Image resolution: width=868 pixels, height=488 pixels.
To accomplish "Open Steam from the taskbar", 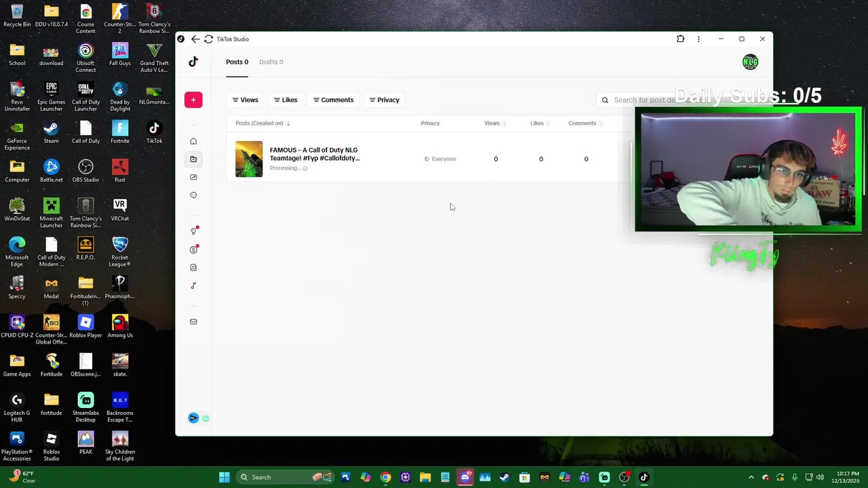I will (x=505, y=477).
